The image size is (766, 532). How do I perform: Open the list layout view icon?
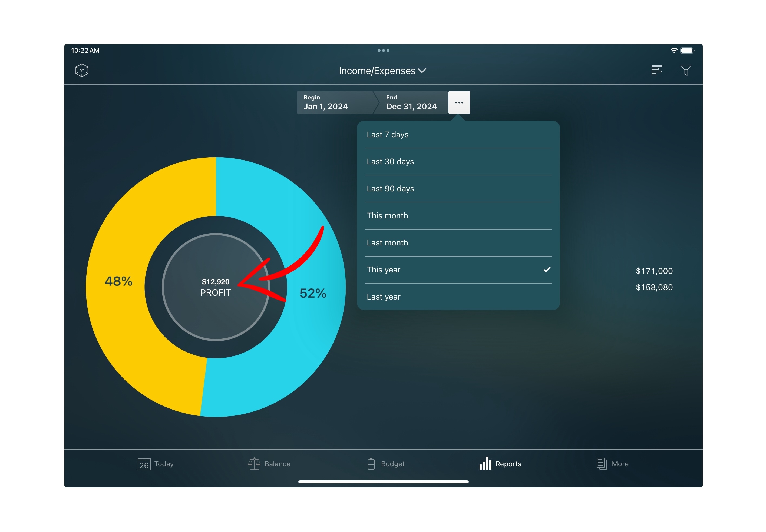(x=656, y=70)
